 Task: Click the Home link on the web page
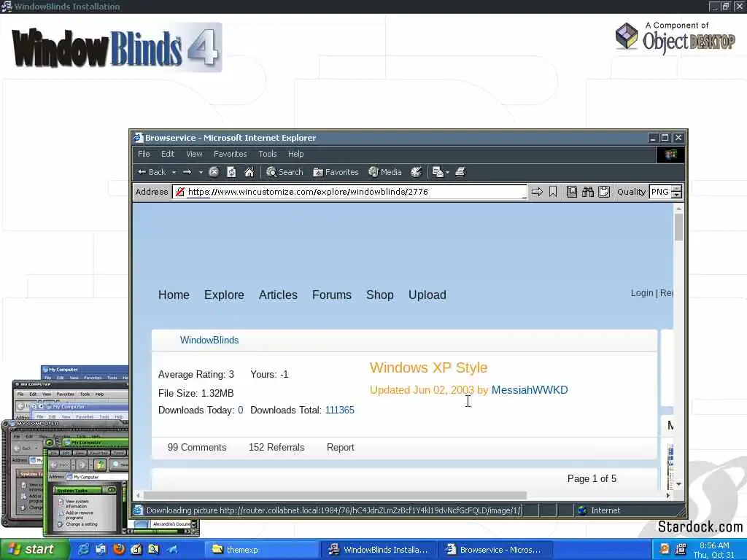tap(174, 295)
